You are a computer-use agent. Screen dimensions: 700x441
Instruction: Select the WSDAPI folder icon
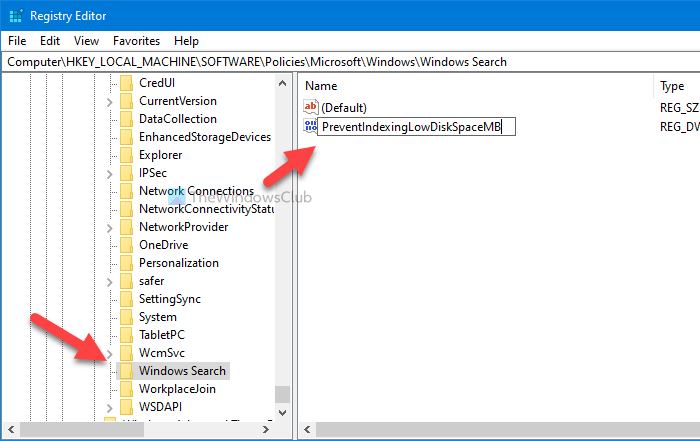point(126,407)
